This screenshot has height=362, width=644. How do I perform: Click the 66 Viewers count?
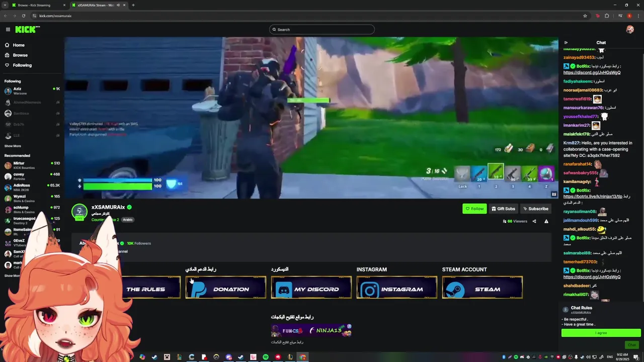515,221
